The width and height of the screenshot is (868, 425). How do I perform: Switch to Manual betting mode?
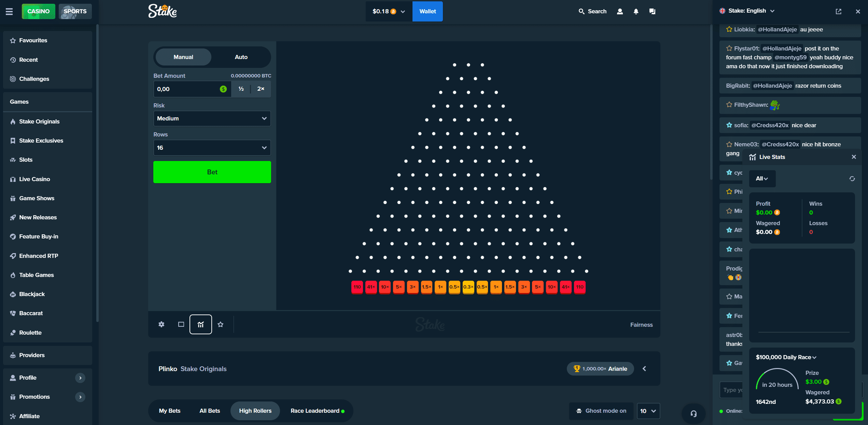(x=183, y=57)
